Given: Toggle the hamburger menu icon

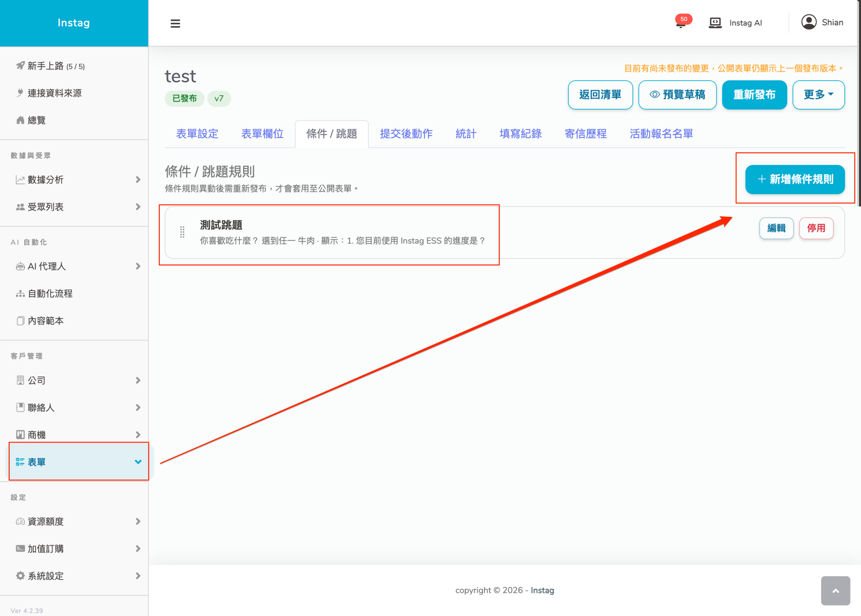Looking at the screenshot, I should [x=175, y=24].
